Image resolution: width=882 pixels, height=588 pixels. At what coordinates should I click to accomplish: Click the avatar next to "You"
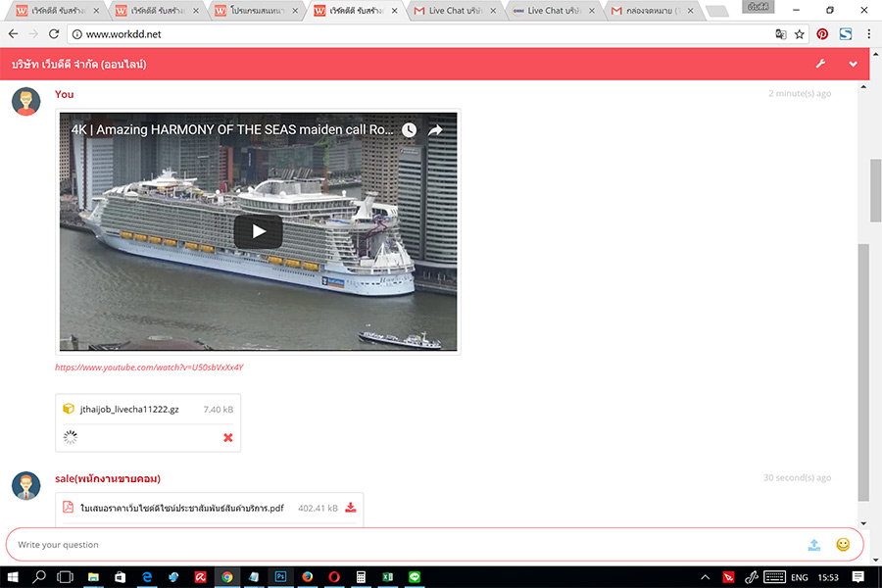pos(25,102)
